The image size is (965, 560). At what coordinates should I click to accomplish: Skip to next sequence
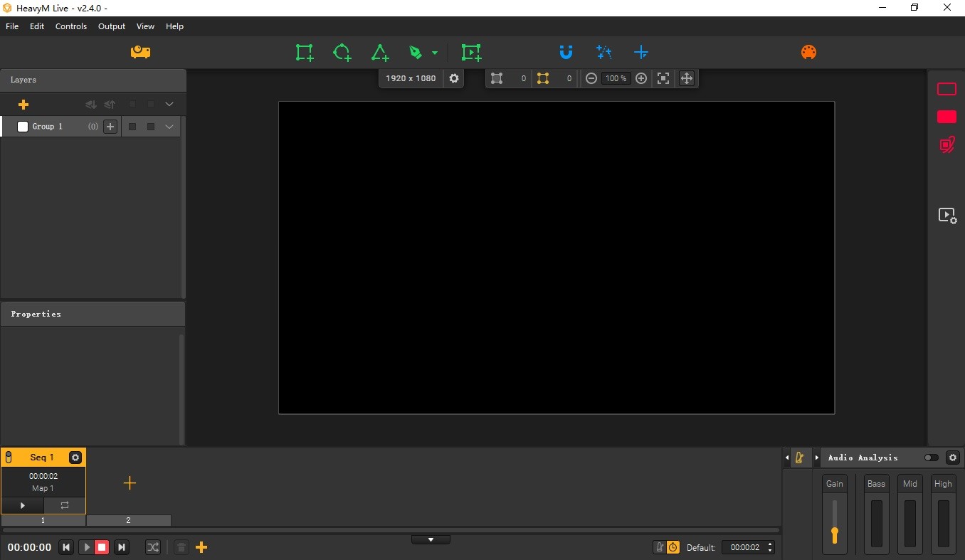122,547
